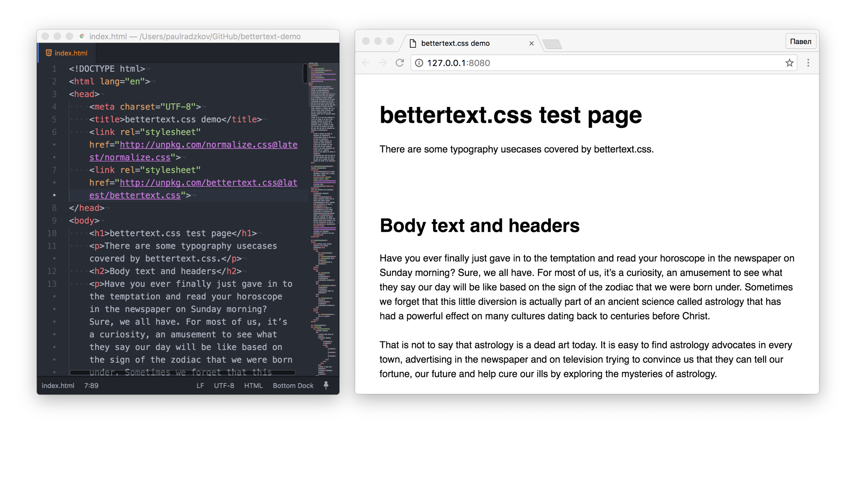Click the site info icon in address bar
868x488 pixels.
coord(419,63)
